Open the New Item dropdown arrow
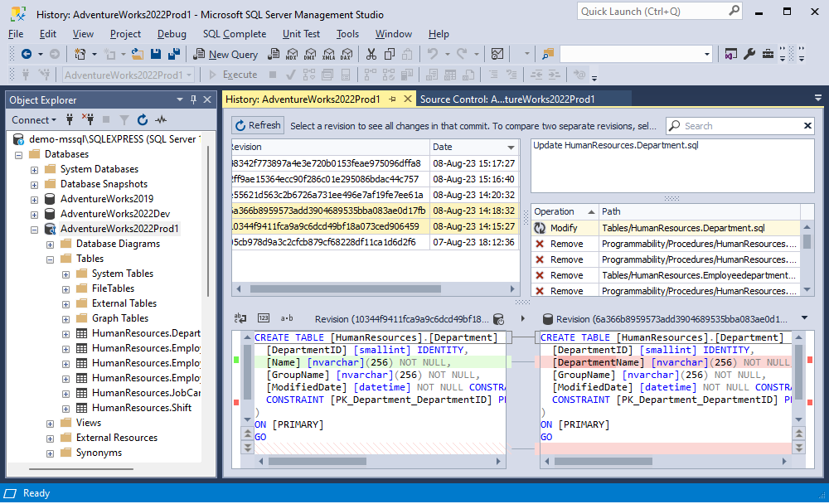This screenshot has height=504, width=829. [x=95, y=54]
